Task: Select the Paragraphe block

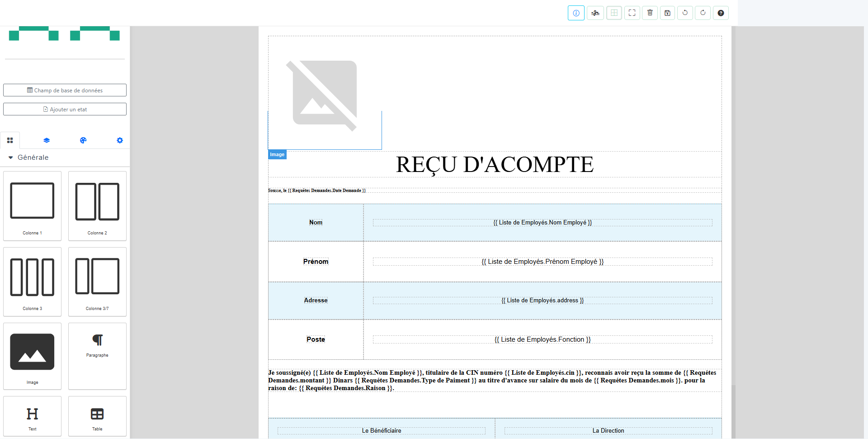Action: click(97, 356)
